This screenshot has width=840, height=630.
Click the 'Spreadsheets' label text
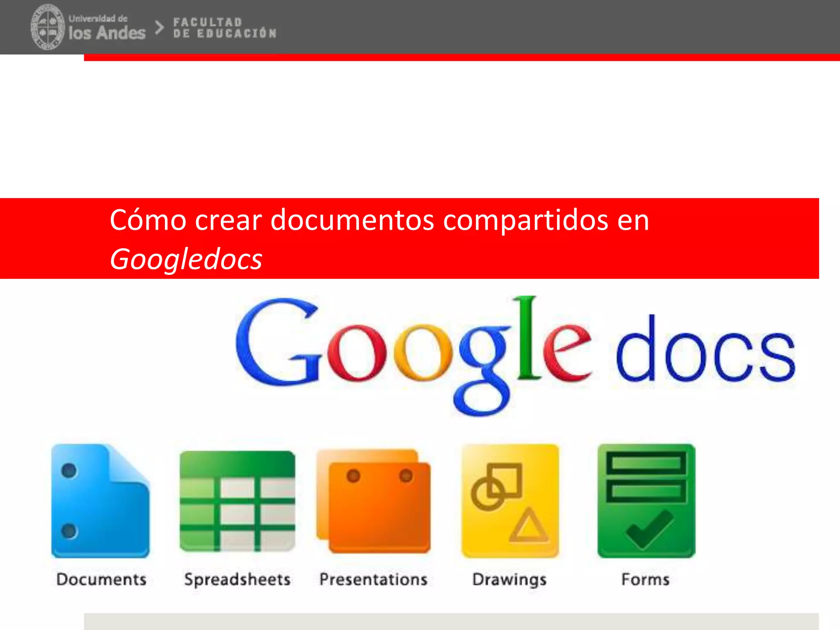(237, 579)
